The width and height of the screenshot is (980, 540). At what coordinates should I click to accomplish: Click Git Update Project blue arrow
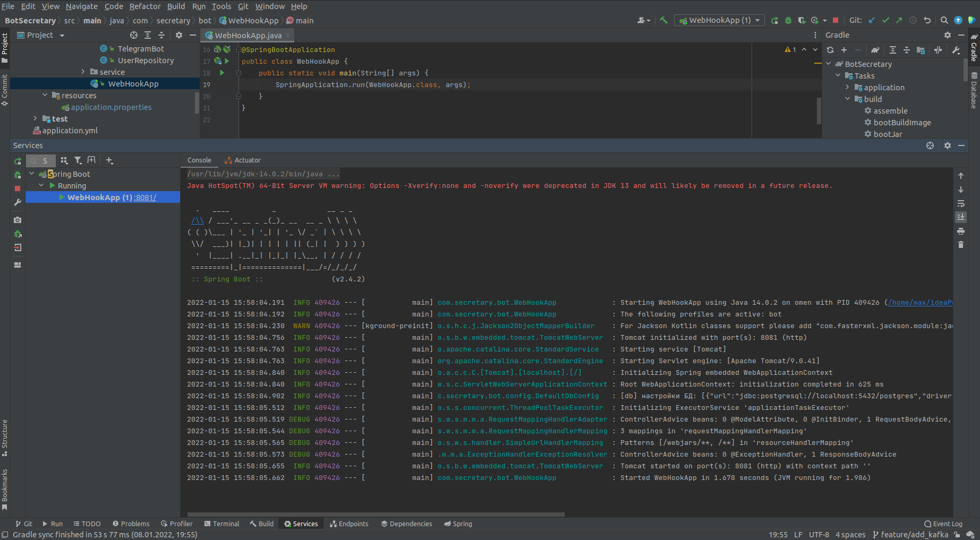coord(872,20)
